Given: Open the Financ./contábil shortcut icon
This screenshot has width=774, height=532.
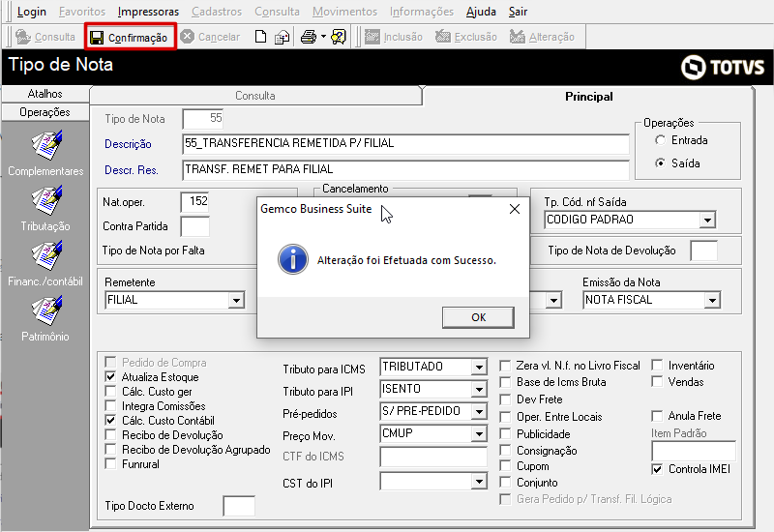Looking at the screenshot, I should coord(46,255).
